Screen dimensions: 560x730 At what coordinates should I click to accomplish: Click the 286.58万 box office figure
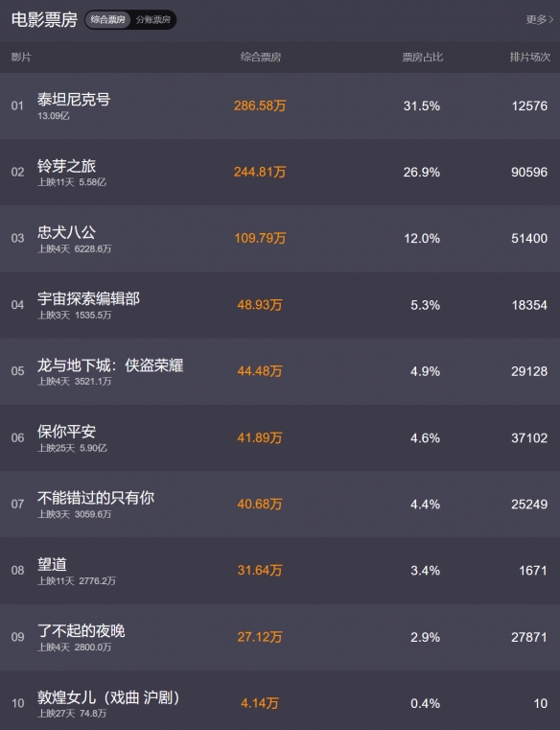click(260, 106)
